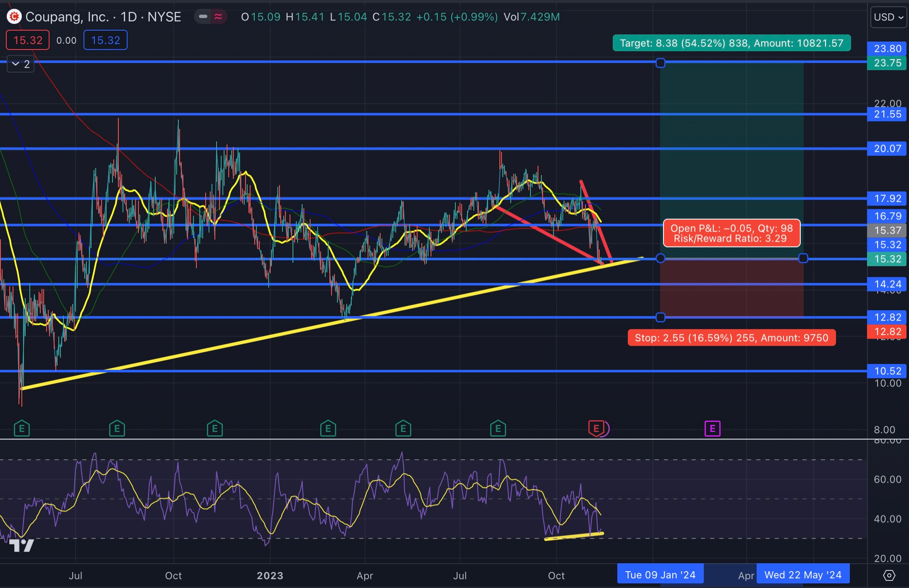
Task: Click the earnings marker before Apr 2023
Action: (x=328, y=429)
